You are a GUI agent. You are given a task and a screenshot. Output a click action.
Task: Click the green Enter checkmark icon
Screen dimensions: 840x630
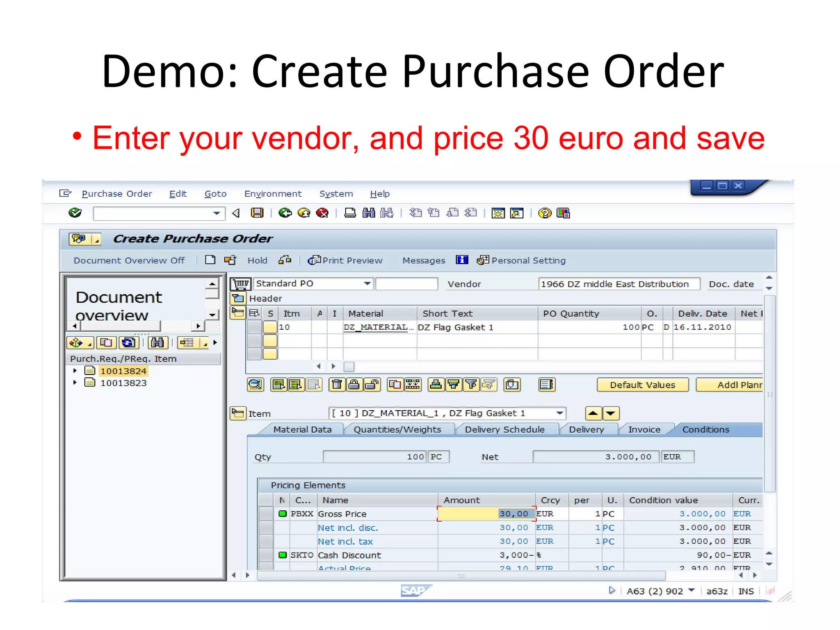coord(75,213)
